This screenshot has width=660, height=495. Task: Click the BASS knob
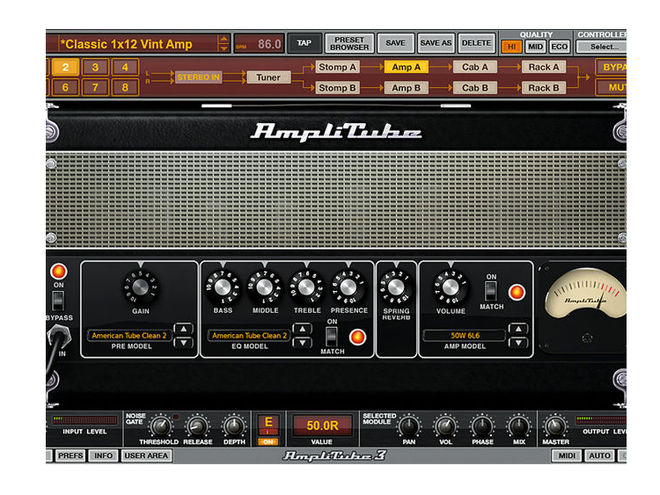(223, 287)
